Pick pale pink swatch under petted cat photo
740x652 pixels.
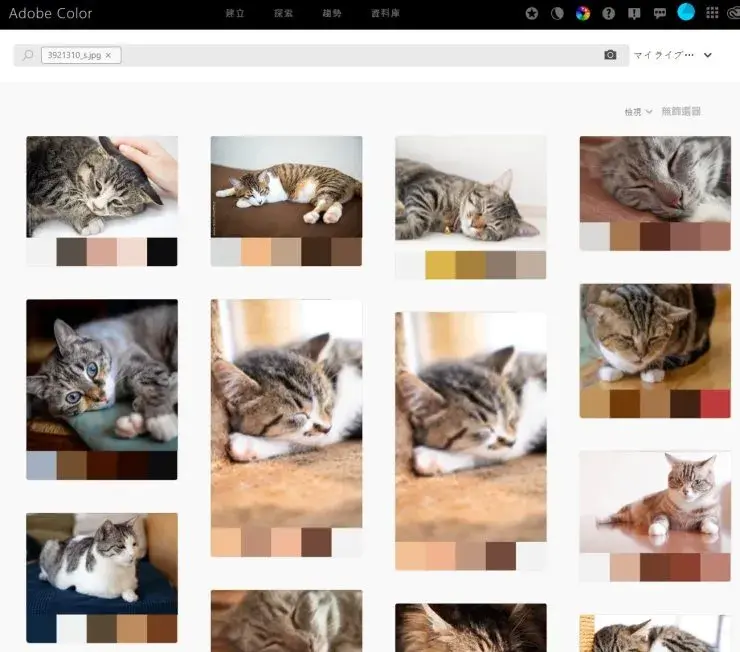click(132, 251)
